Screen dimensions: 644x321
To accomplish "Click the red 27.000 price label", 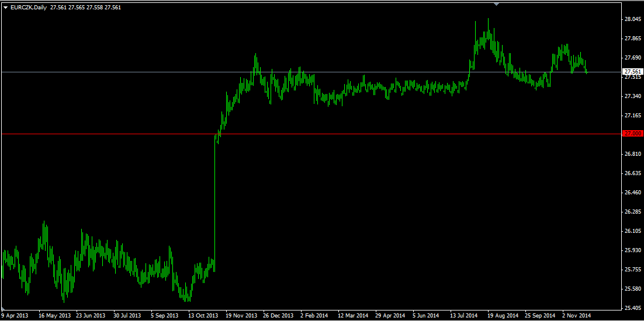I will pos(632,134).
